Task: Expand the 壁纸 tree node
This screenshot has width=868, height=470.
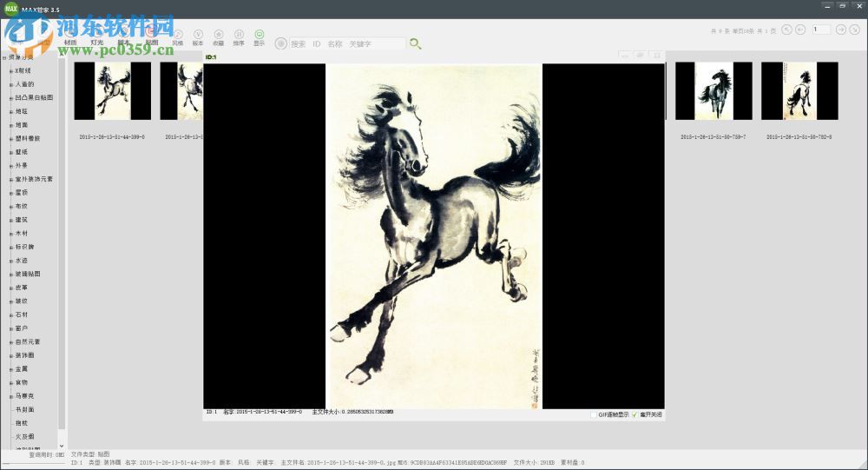Action: pyautogui.click(x=11, y=152)
